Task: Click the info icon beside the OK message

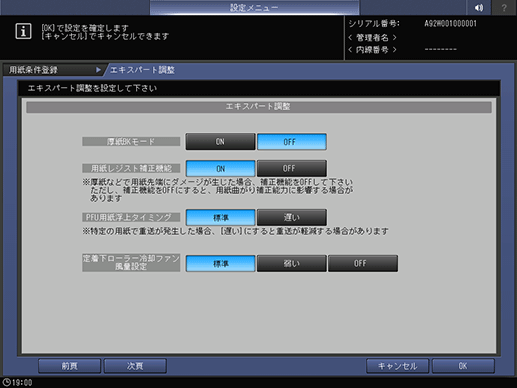Action: [x=23, y=32]
